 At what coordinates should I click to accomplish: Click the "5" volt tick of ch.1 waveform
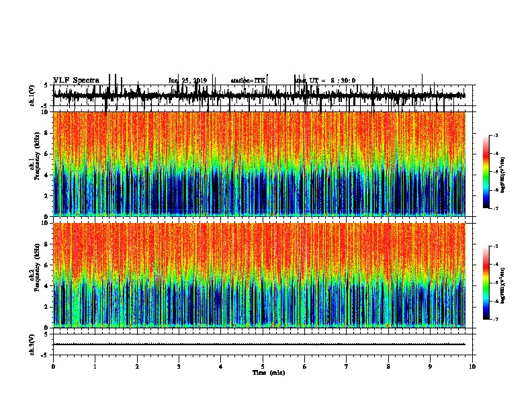(x=46, y=85)
